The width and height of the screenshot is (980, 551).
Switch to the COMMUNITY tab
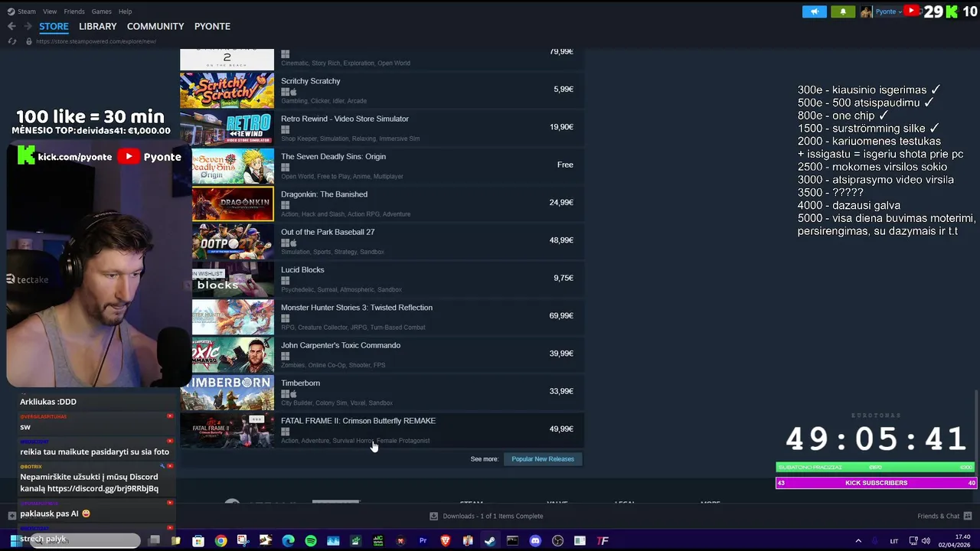click(155, 26)
